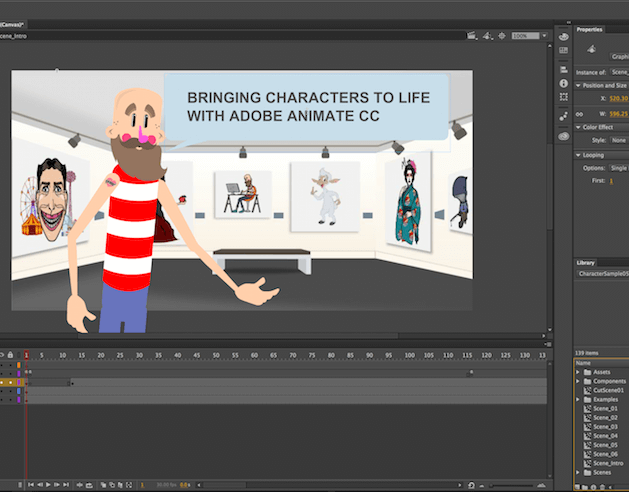Toggle outline color swatch of orange layer

(19, 365)
